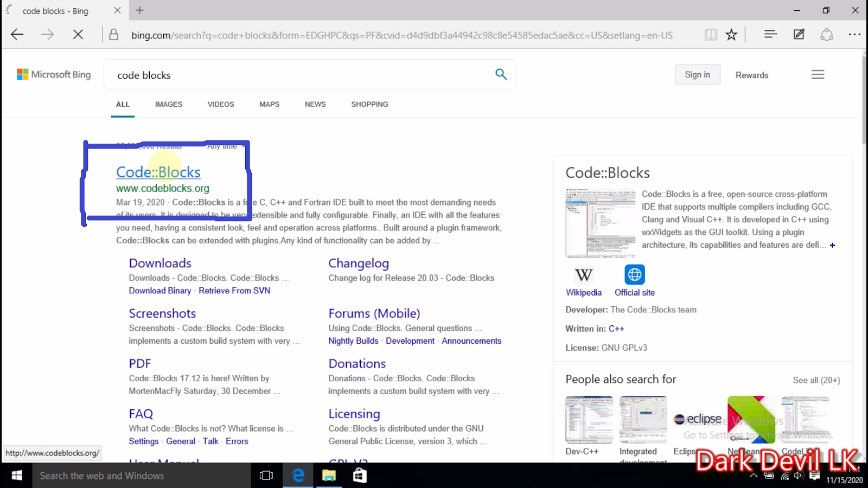Open Reading view icon

tap(711, 35)
